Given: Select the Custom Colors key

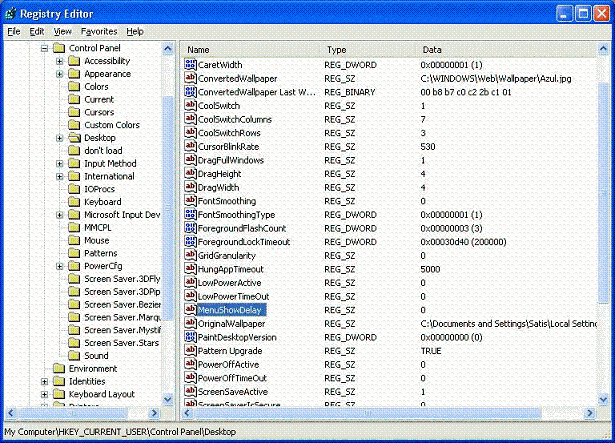Looking at the screenshot, I should point(112,125).
